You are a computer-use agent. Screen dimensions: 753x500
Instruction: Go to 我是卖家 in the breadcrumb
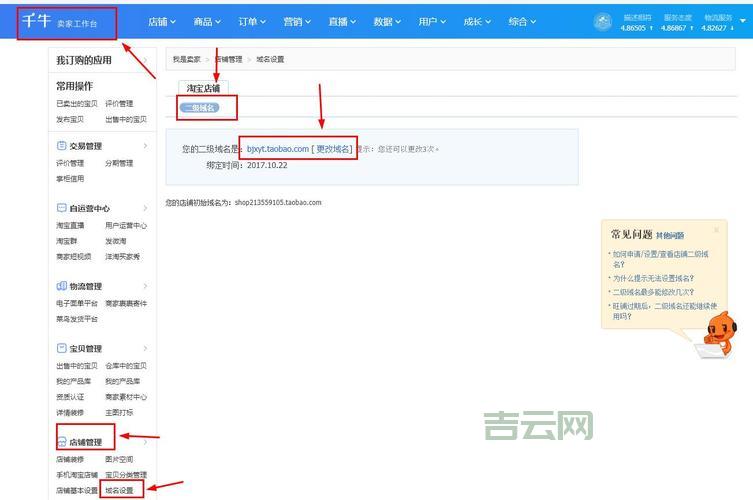point(186,59)
